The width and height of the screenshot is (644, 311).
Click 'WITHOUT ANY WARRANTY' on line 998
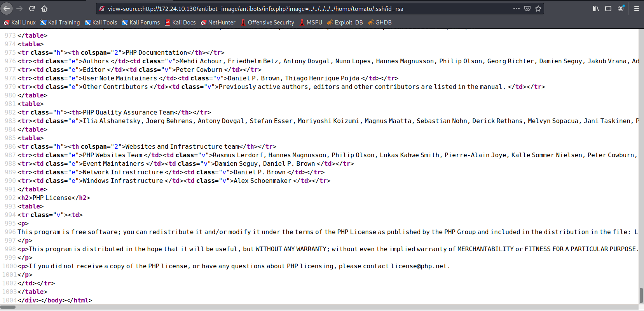[x=291, y=249]
